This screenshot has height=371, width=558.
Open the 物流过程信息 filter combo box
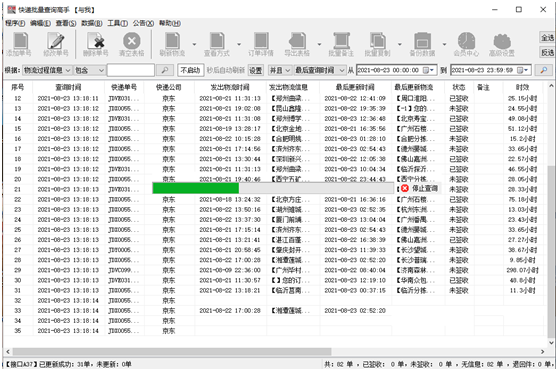[47, 70]
